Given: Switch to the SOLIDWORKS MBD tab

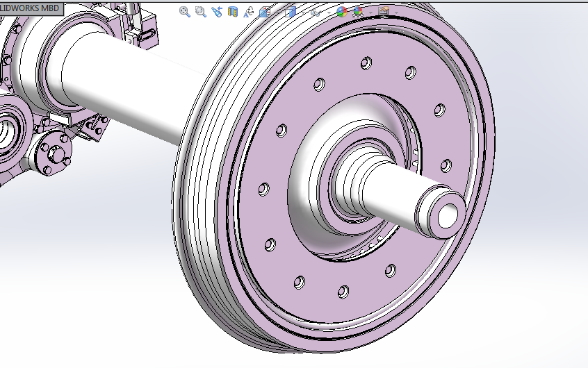Looking at the screenshot, I should 31,8.
